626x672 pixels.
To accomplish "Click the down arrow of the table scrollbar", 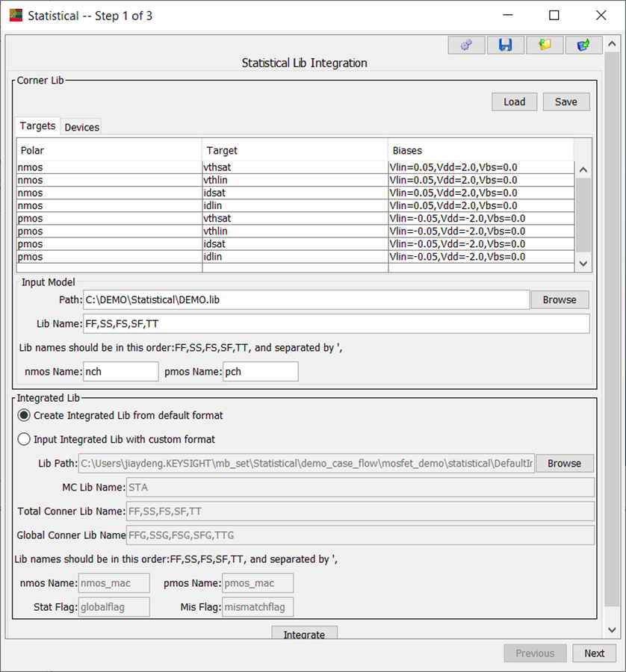I will tap(583, 264).
